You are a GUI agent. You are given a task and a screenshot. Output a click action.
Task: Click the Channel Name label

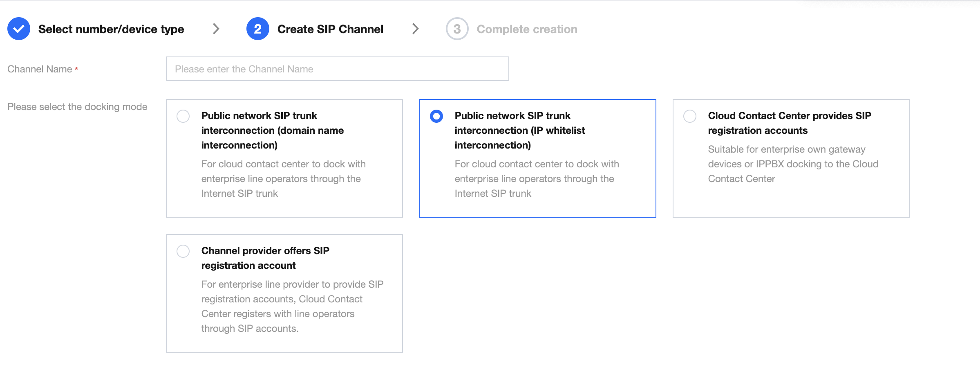pos(40,69)
